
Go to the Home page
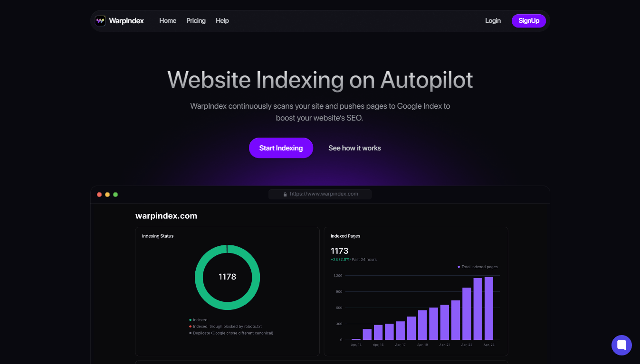coord(168,20)
